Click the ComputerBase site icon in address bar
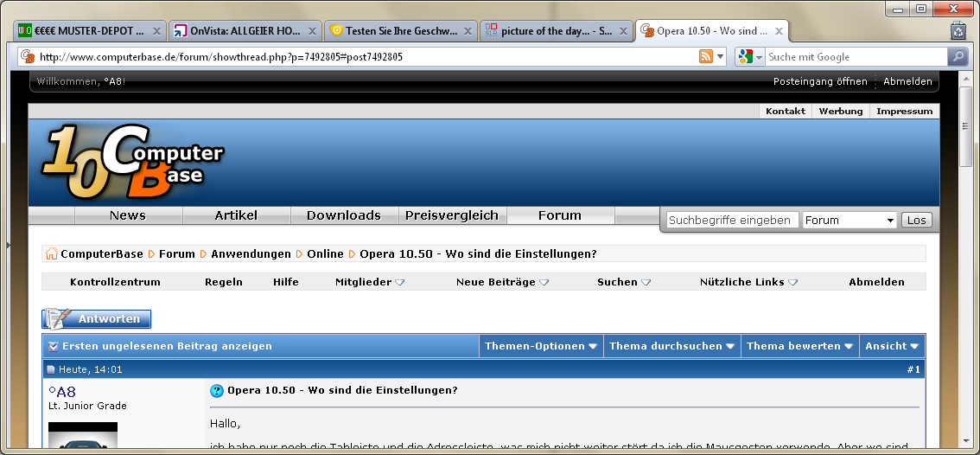The height and width of the screenshot is (455, 980). point(28,57)
